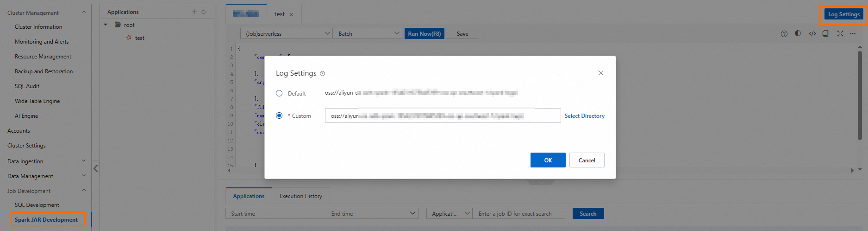
Task: Open Cluster Settings page
Action: coord(26,146)
